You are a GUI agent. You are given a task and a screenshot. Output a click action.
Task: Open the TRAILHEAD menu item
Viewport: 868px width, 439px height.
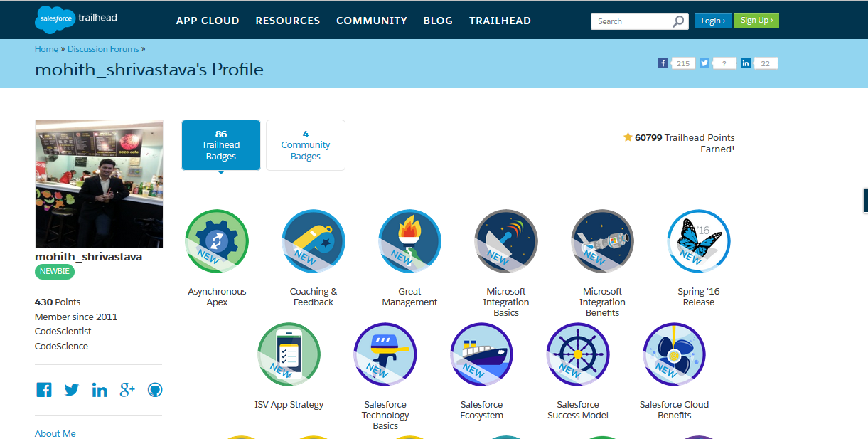tap(500, 21)
